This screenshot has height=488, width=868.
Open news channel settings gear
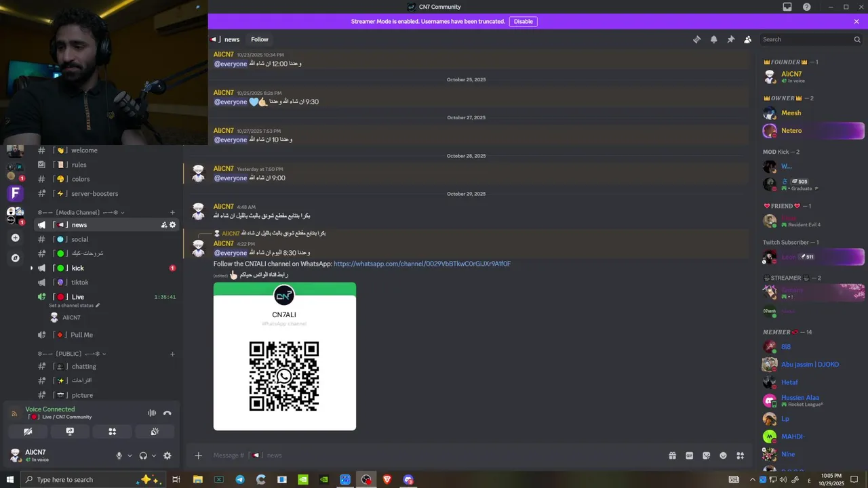(172, 225)
